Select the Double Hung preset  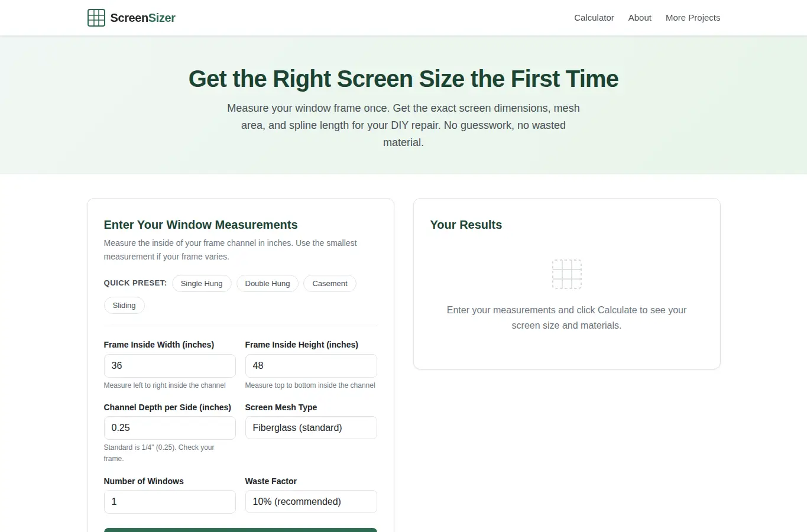tap(267, 284)
